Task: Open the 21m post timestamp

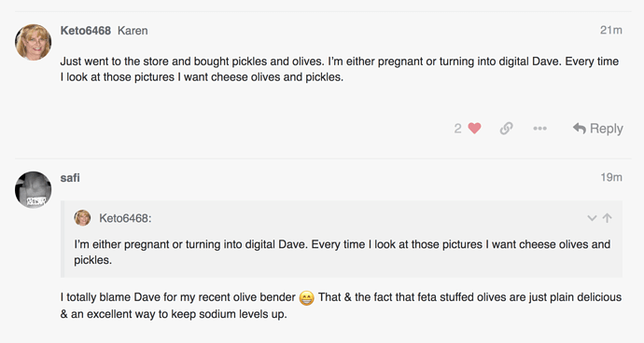Action: (x=610, y=30)
